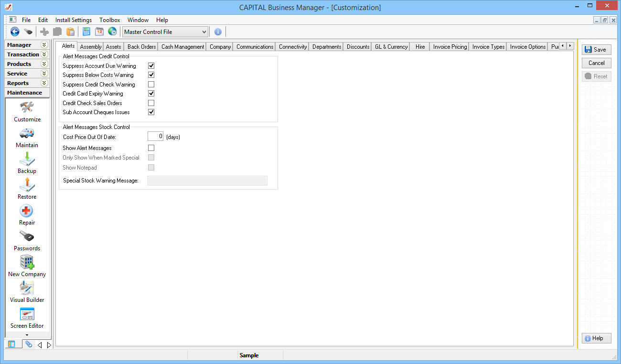Click the right triangle sidebar arrow

click(x=49, y=344)
